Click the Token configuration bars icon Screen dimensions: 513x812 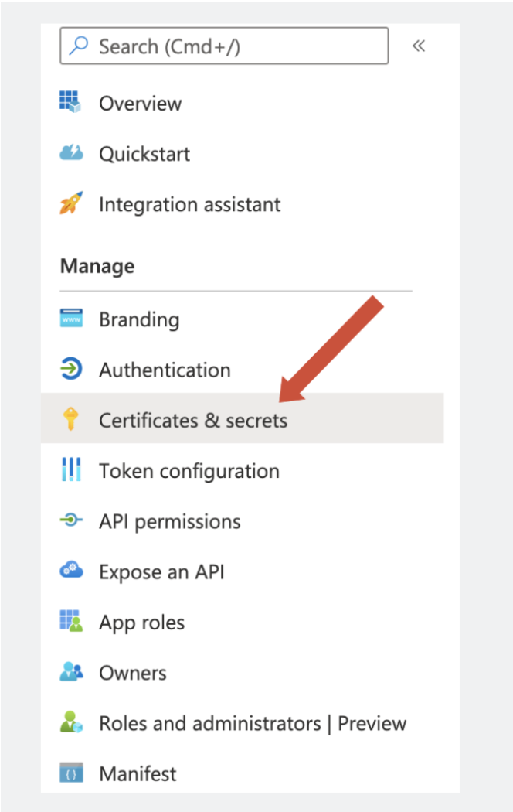[x=71, y=469]
